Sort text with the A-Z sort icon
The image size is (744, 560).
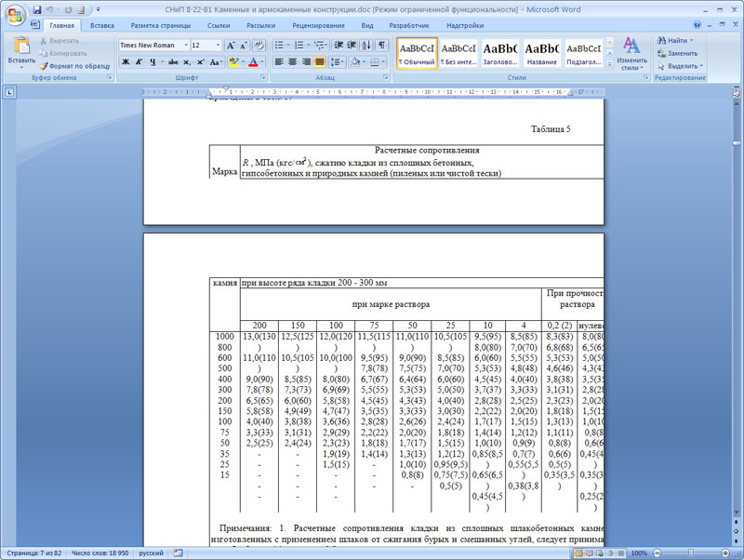[366, 45]
